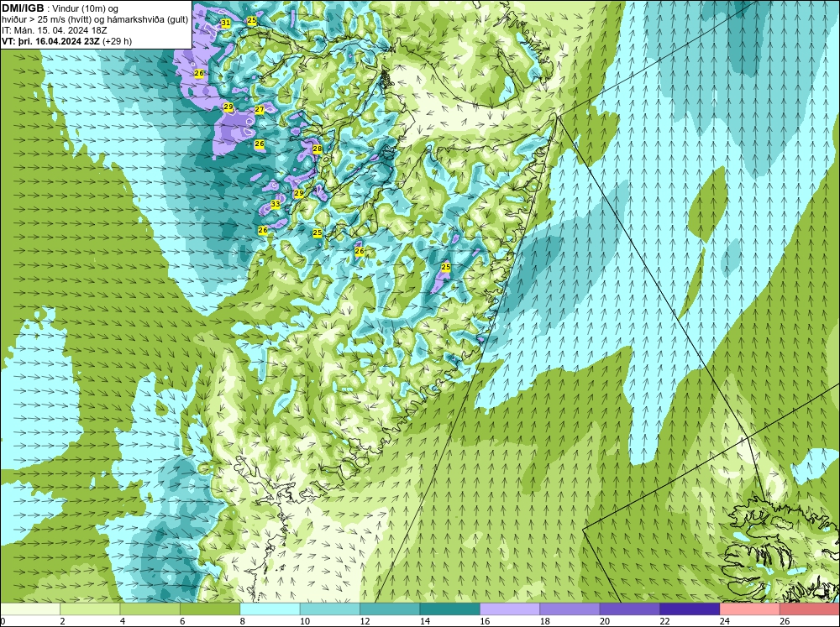
Task: Select the 8–10 m/s light cyan legend swatch
Action: click(x=270, y=609)
